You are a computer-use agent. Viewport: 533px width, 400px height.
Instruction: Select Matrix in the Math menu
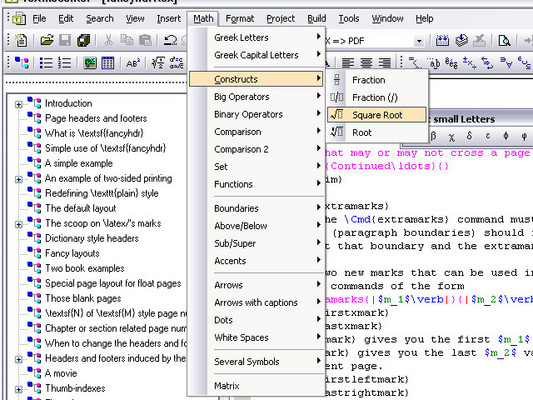coord(257,386)
